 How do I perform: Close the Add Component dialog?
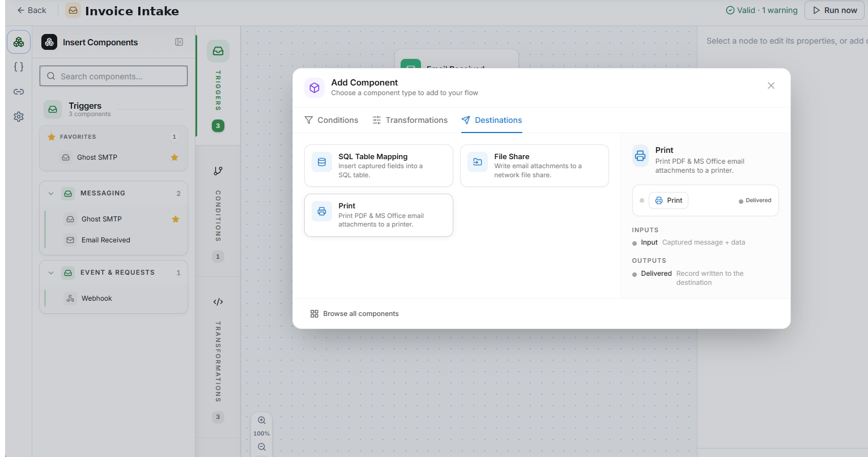pyautogui.click(x=771, y=86)
